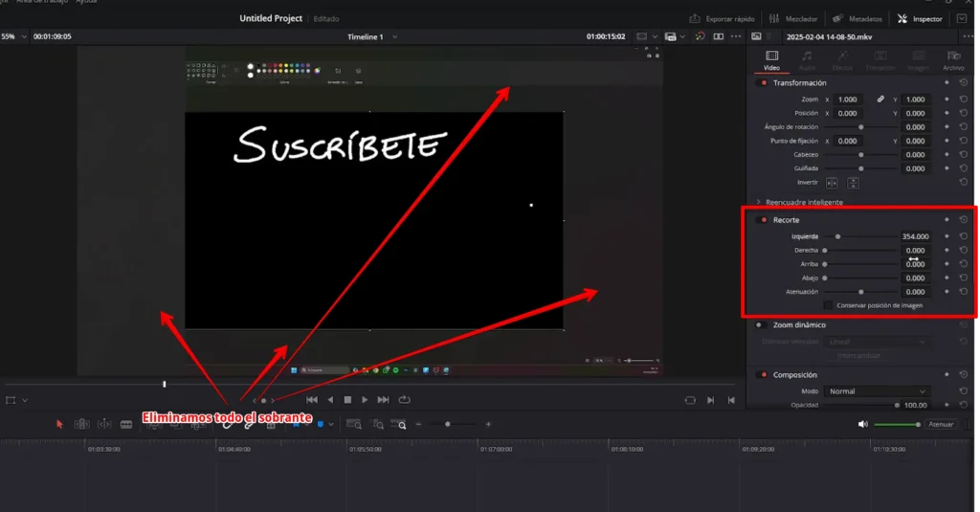Add keyframe for Izquierda crop
This screenshot has height=512, width=980.
point(947,237)
